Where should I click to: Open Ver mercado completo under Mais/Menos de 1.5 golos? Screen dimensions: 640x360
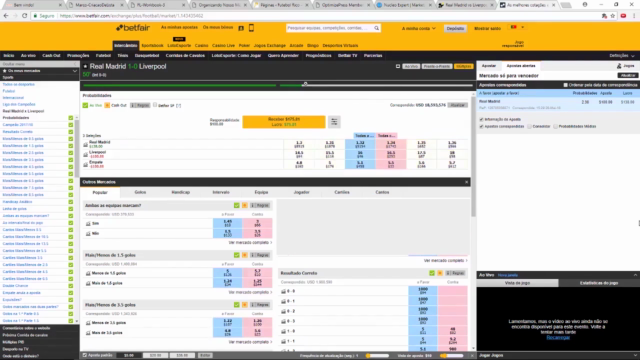[x=250, y=293]
